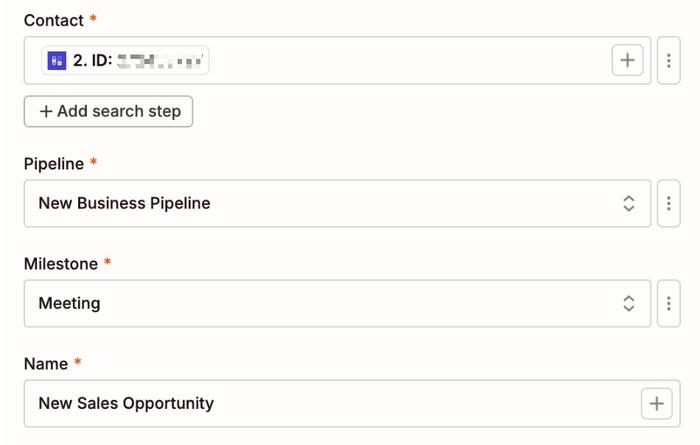Open the three-dot menu beside Pipeline field
700x445 pixels.
(668, 203)
